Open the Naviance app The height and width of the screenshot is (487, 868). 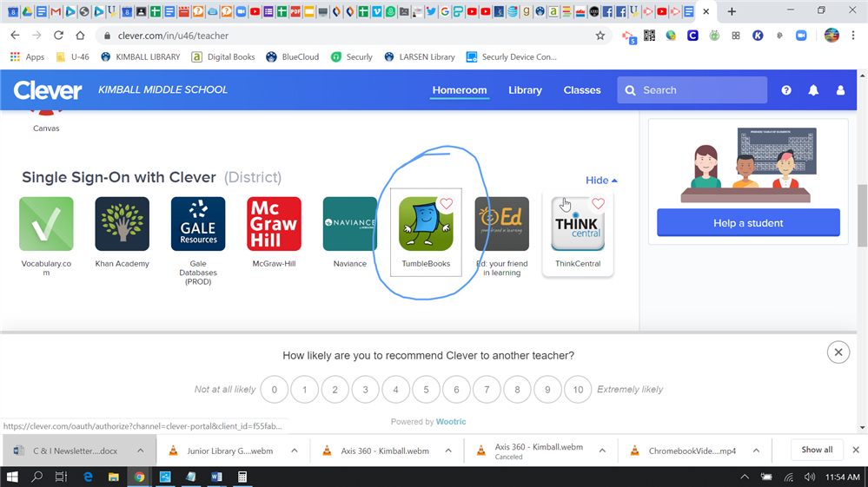(350, 223)
